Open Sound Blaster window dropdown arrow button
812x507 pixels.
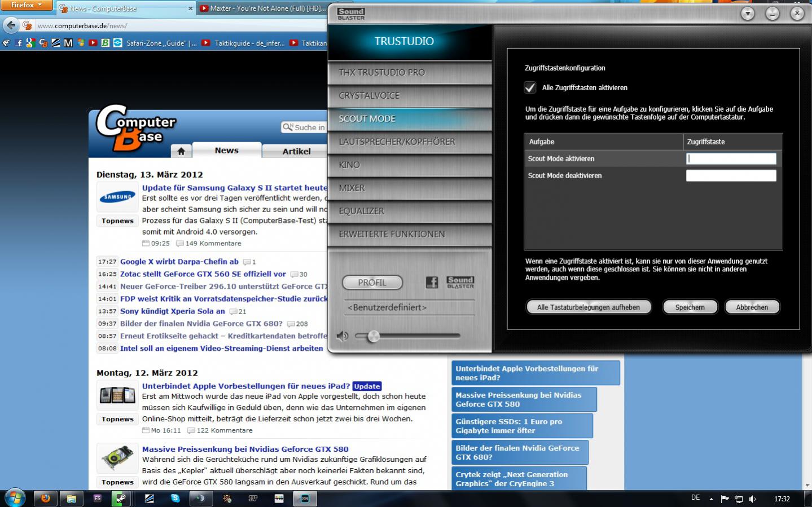click(x=748, y=14)
